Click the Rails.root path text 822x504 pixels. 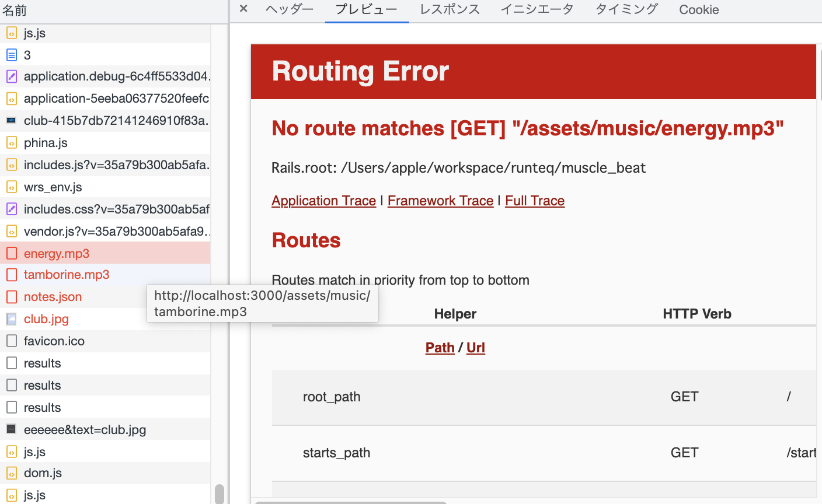[x=458, y=168]
